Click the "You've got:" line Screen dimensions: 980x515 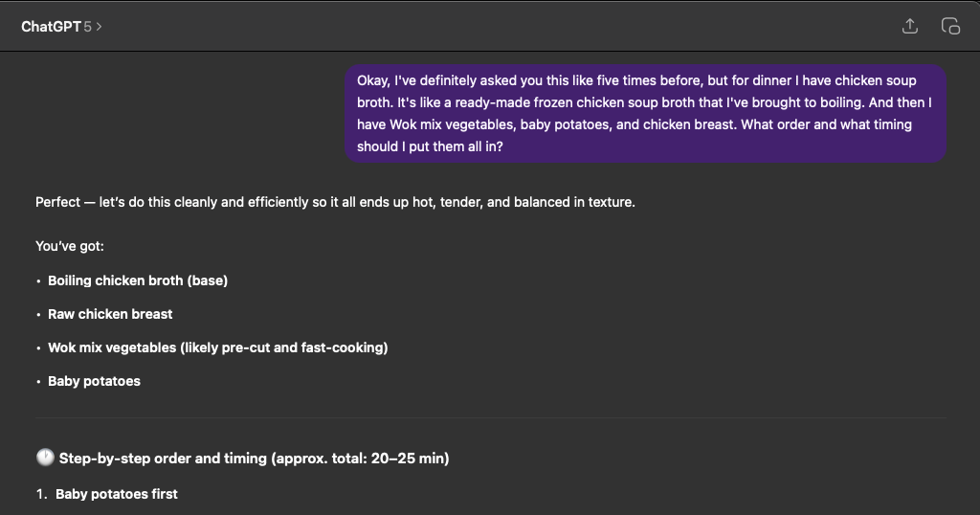pos(70,246)
